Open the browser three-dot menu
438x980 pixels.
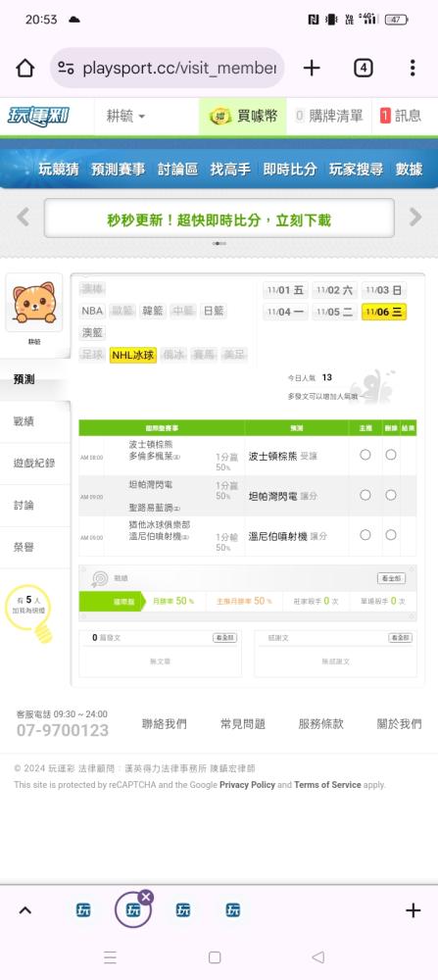click(x=413, y=69)
